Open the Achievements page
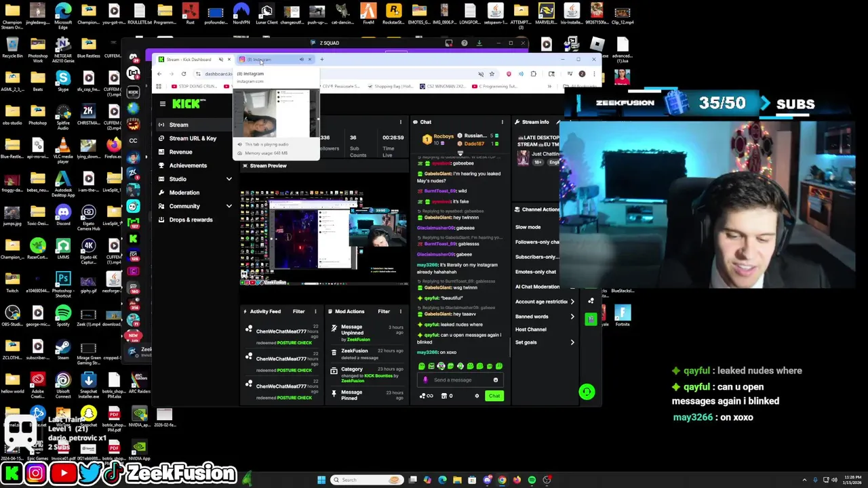 point(188,165)
